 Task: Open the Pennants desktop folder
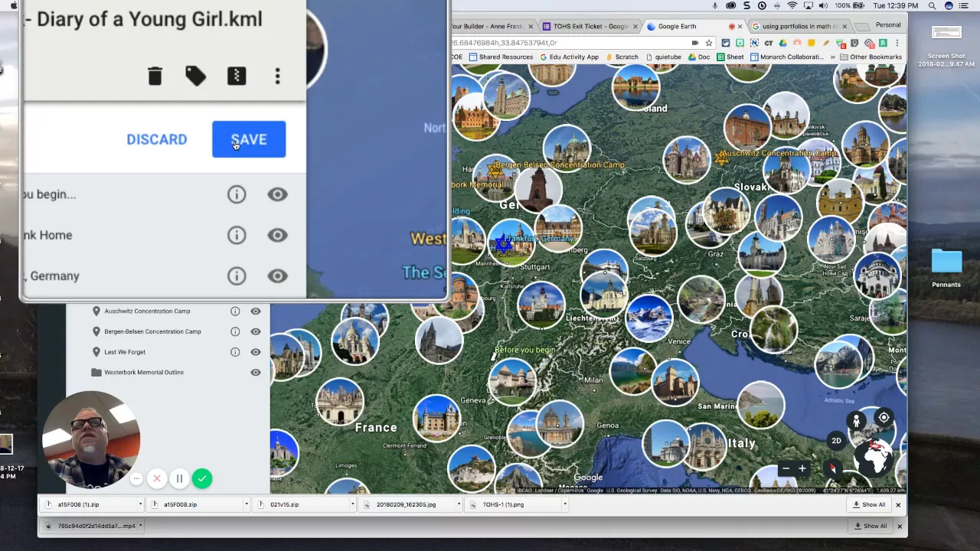(946, 269)
